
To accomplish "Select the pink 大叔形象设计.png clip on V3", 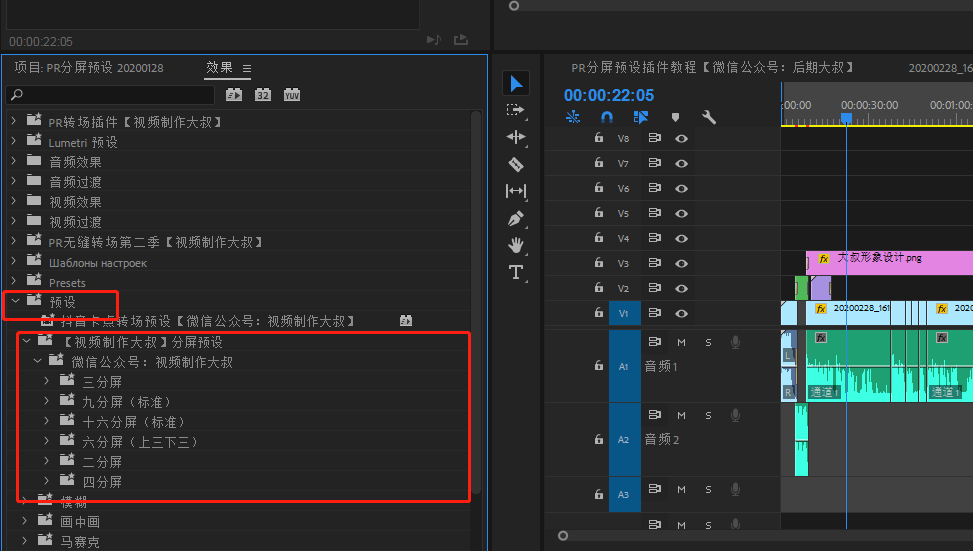I will tap(889, 262).
